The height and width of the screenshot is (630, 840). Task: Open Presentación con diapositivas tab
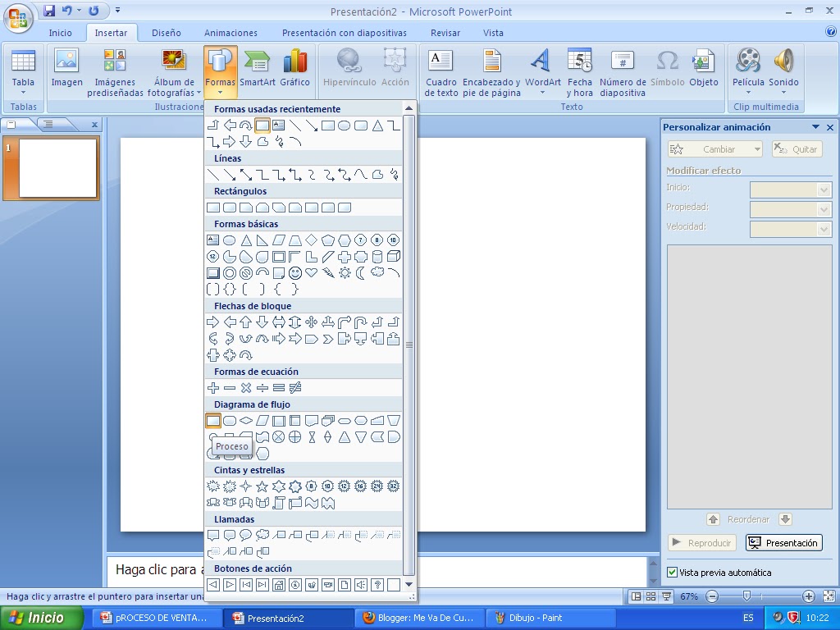point(345,33)
